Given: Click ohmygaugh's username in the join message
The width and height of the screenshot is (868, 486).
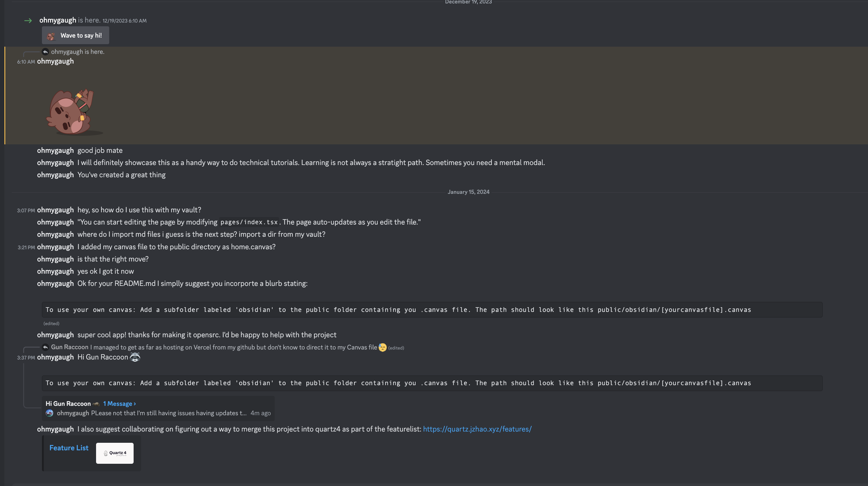Looking at the screenshot, I should pyautogui.click(x=58, y=20).
